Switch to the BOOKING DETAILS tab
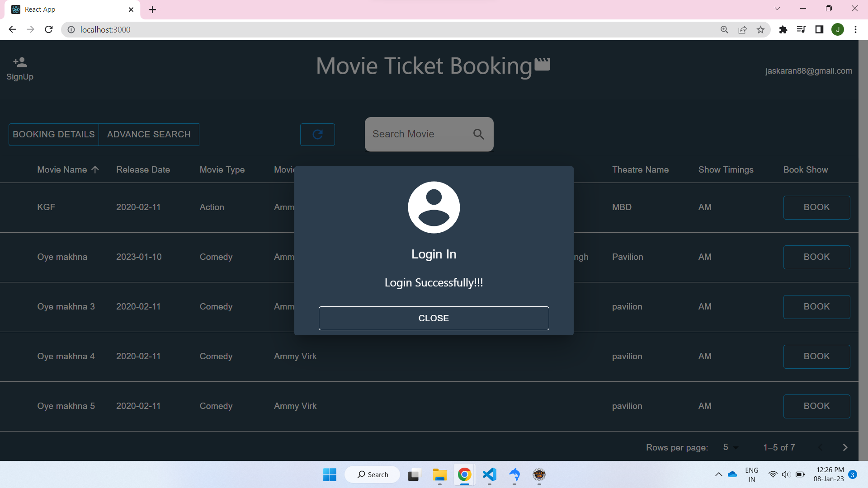The width and height of the screenshot is (868, 488). 53,134
